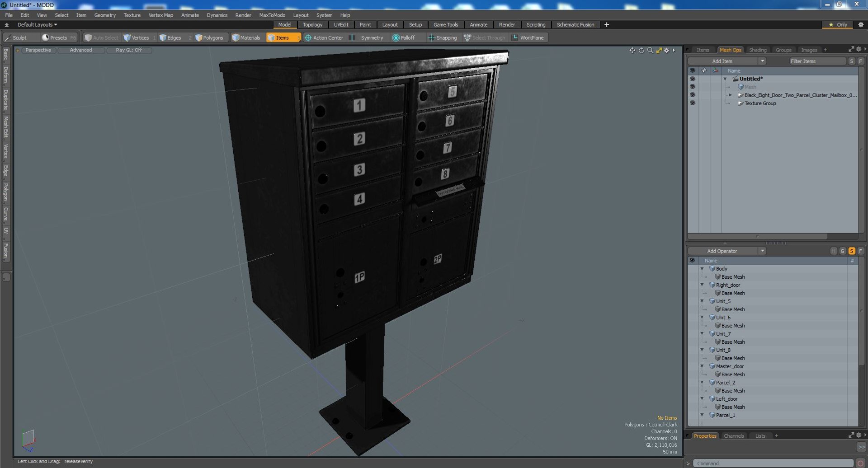The image size is (868, 468).
Task: Click the Filter Items field
Action: click(817, 61)
